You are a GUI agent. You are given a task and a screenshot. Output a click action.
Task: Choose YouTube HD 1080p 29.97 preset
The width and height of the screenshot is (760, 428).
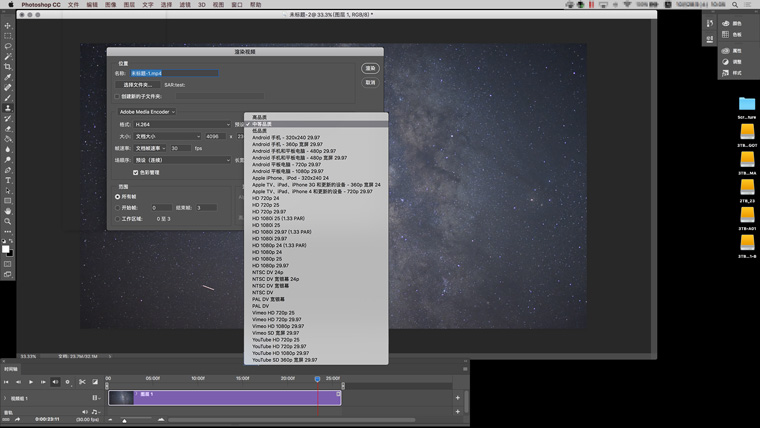point(280,353)
